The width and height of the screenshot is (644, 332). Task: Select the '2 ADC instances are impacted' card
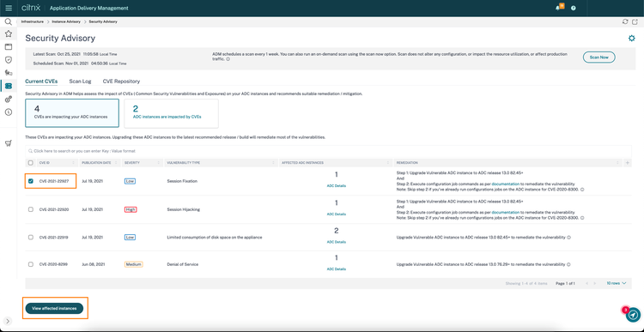click(171, 113)
